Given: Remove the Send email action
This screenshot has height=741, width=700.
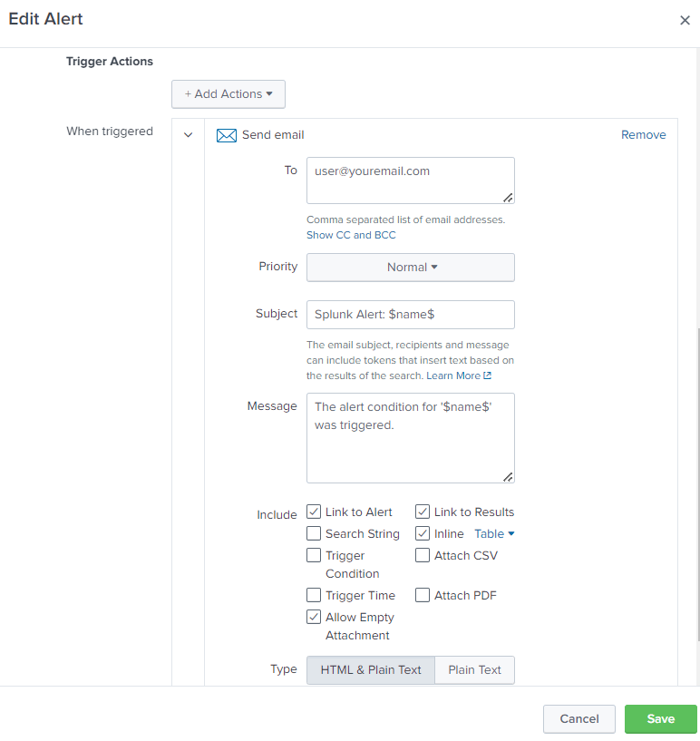Looking at the screenshot, I should [x=643, y=135].
